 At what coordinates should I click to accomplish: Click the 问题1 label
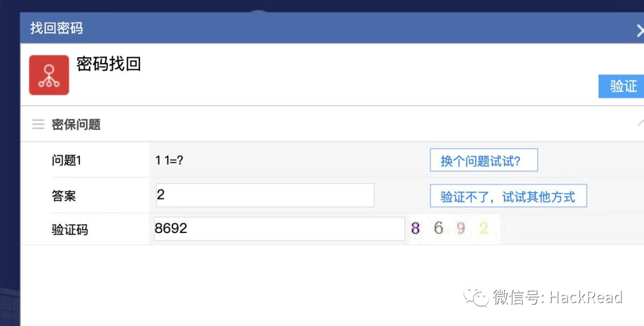67,160
